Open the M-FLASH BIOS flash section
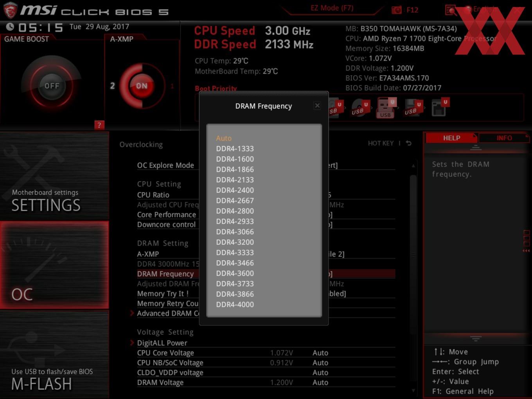Image resolution: width=532 pixels, height=399 pixels. click(x=54, y=354)
